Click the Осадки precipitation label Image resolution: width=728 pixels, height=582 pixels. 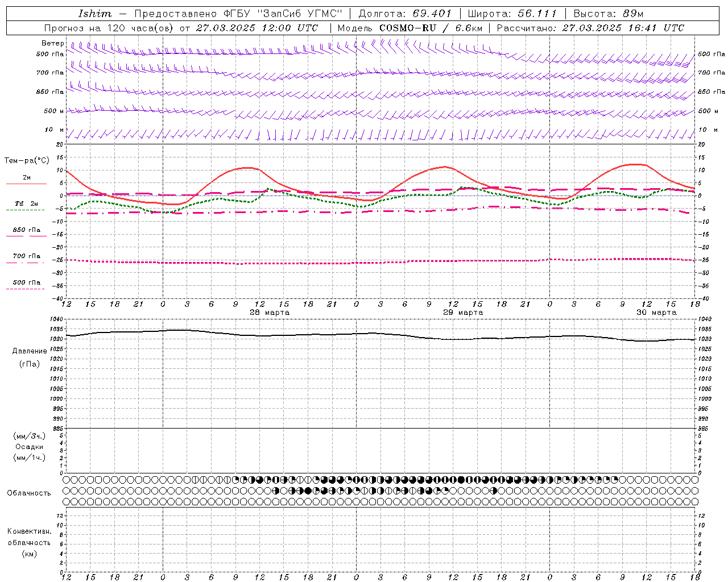[x=30, y=447]
